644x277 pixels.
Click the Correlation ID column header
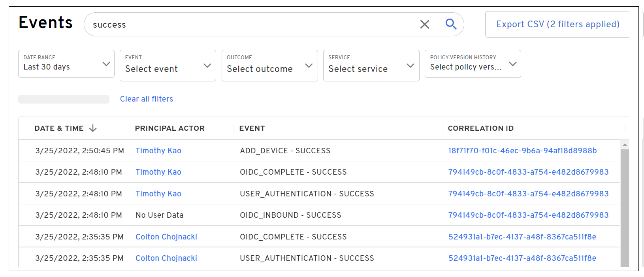480,128
